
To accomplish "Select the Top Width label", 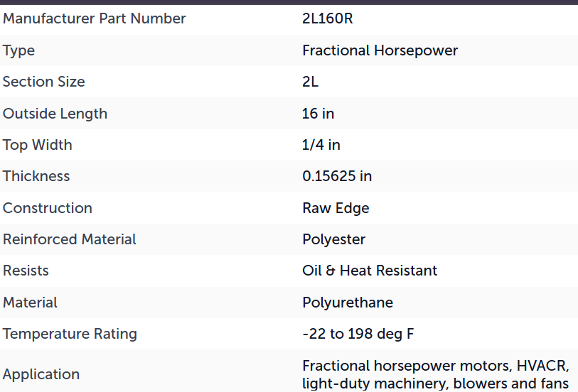I will pyautogui.click(x=38, y=145).
